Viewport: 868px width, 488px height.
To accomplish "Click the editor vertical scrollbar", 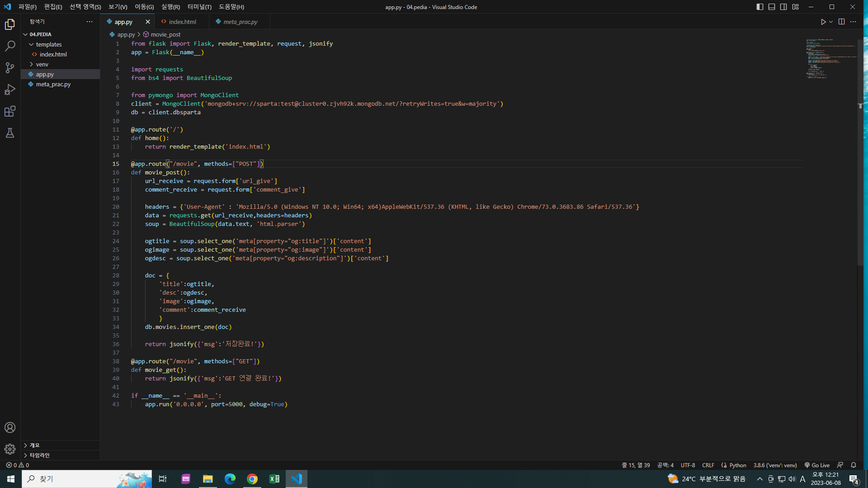I will coord(860,152).
